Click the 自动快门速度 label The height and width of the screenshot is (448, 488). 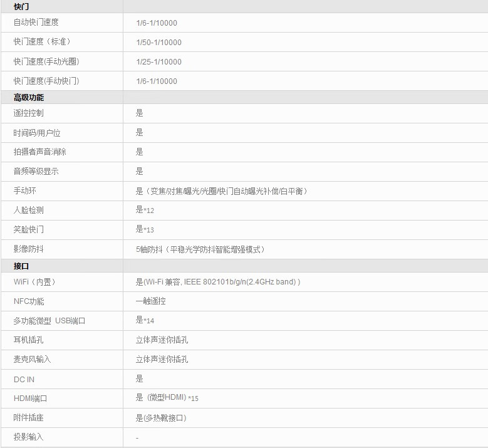(x=36, y=23)
